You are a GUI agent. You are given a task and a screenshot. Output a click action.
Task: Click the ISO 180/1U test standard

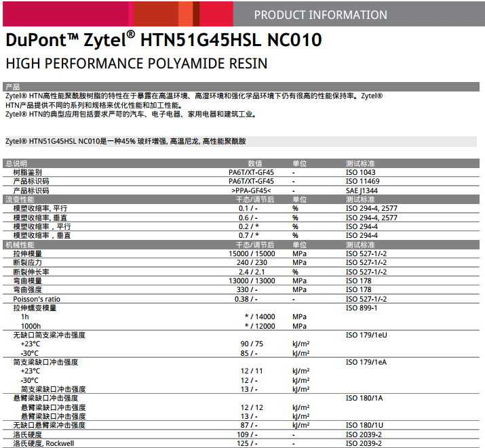pyautogui.click(x=364, y=426)
